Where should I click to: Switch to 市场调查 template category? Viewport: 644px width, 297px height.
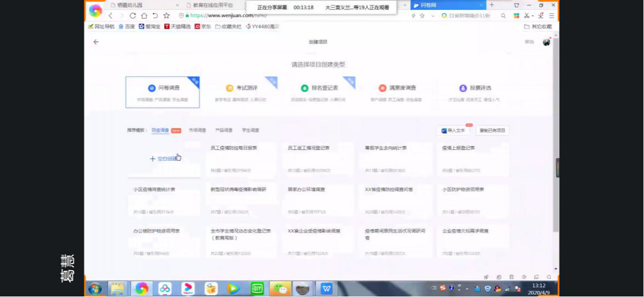click(x=197, y=130)
